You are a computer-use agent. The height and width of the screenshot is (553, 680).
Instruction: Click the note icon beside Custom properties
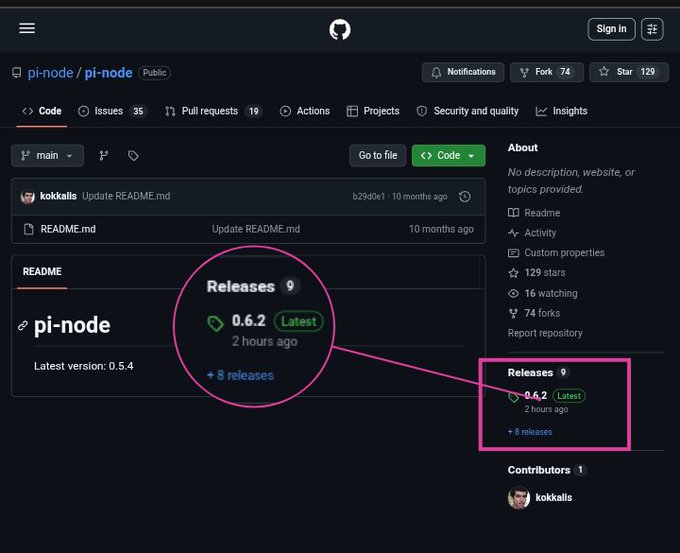tap(513, 252)
